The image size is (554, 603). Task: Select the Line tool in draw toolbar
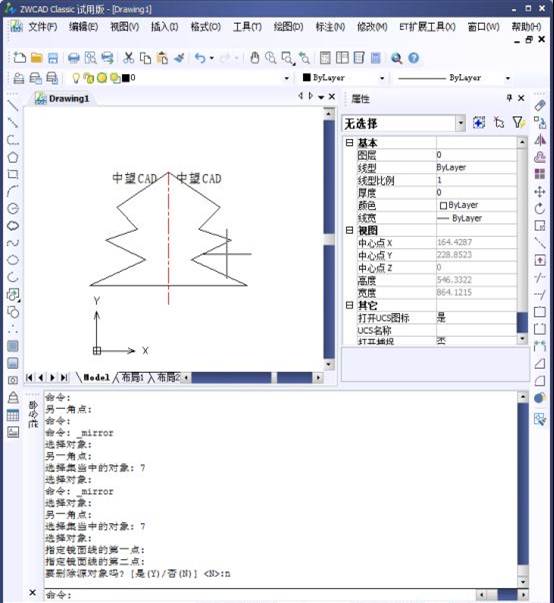click(13, 105)
